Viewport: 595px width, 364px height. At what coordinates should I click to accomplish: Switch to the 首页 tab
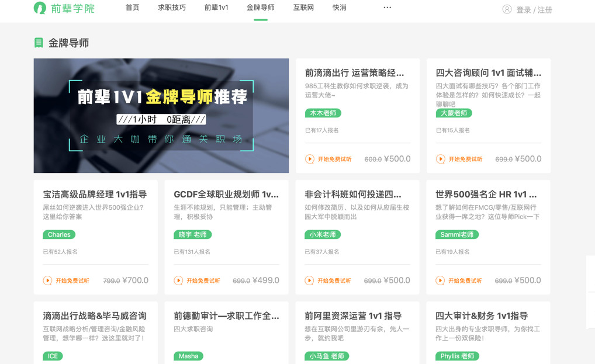tap(132, 8)
